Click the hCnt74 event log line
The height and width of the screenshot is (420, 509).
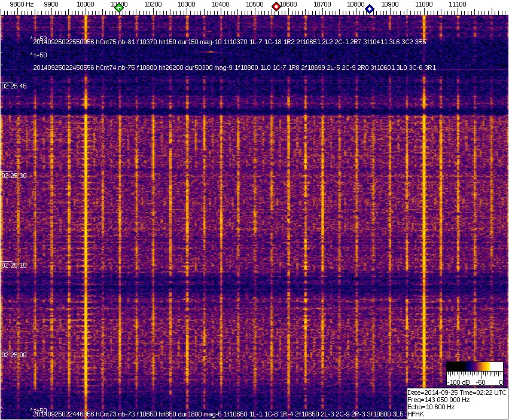click(x=234, y=68)
